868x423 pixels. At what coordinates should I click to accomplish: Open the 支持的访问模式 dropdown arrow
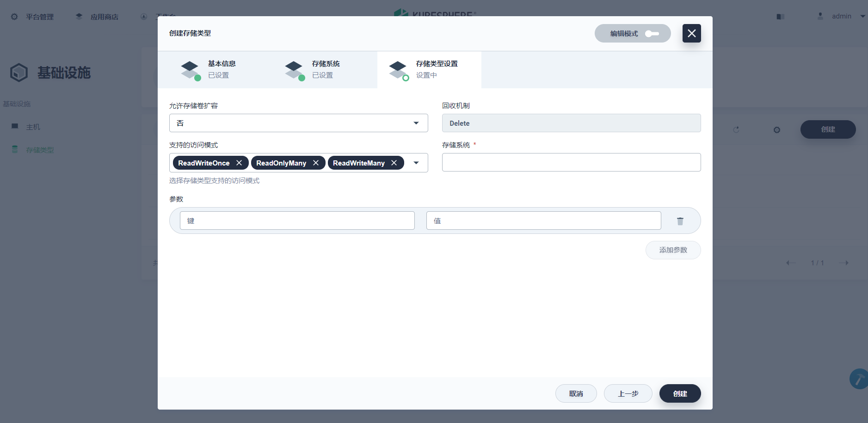416,163
